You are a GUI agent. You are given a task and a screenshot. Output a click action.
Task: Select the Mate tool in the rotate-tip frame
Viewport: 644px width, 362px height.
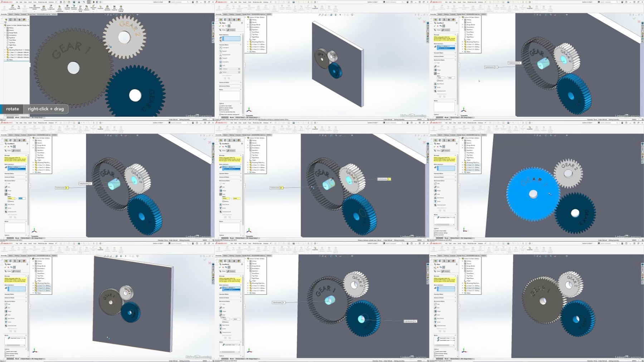pos(19,7)
